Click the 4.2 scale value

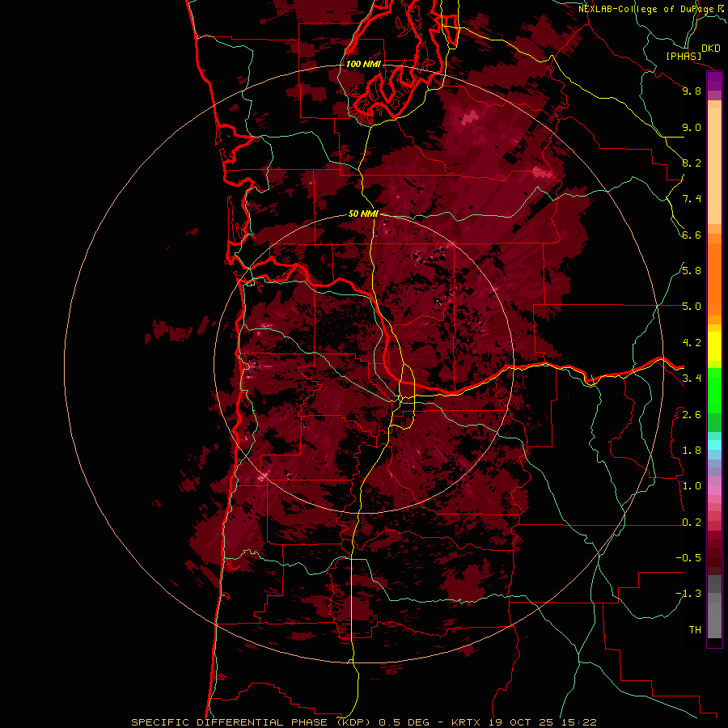(692, 343)
